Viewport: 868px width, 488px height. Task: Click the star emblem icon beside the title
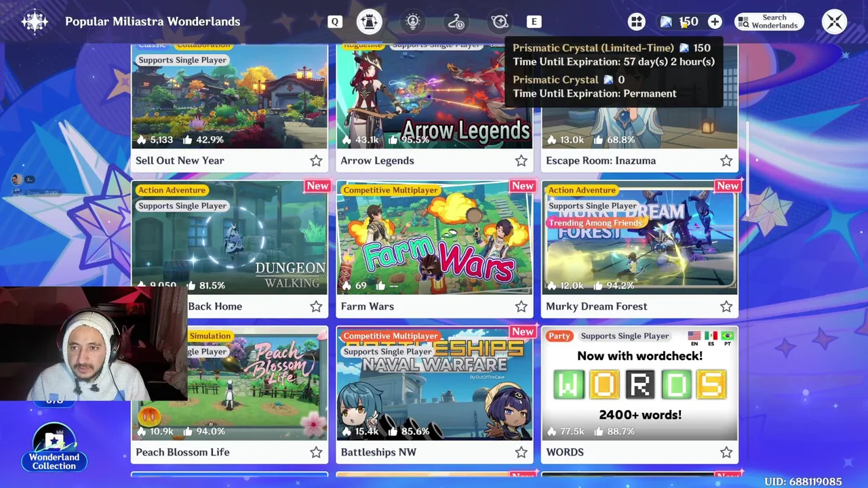pos(35,22)
